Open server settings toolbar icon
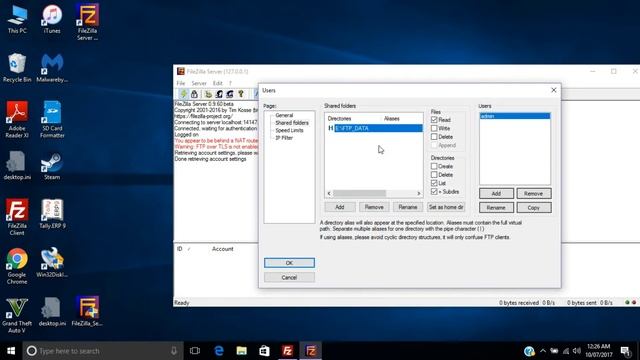This screenshot has height=360, width=640. pyautogui.click(x=209, y=94)
